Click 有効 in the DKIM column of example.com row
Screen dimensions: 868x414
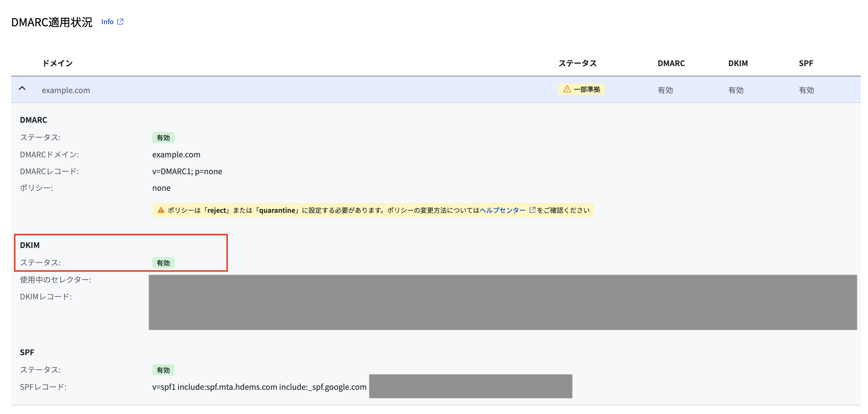(x=736, y=90)
